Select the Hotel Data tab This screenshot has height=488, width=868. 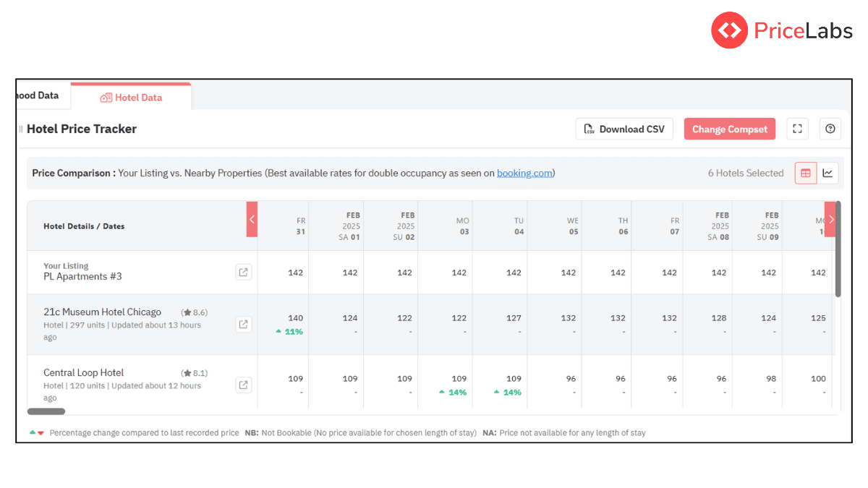coord(131,95)
